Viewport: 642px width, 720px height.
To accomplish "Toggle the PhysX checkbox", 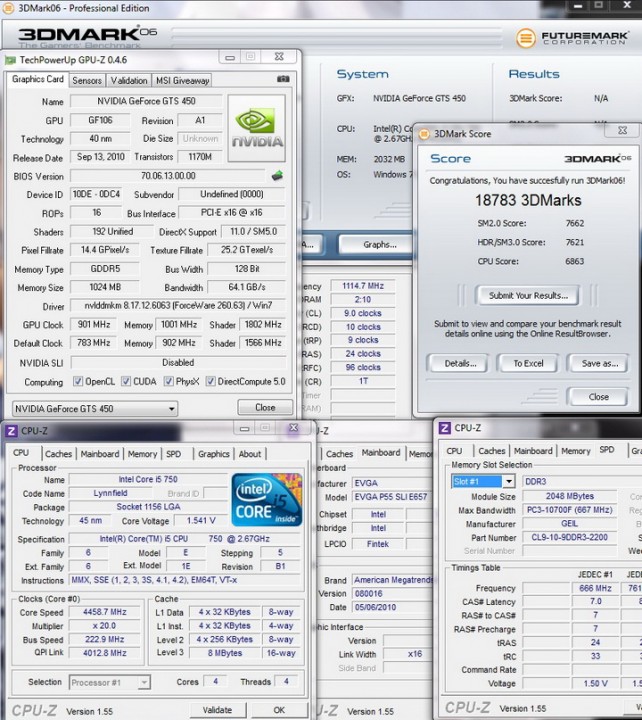I will pos(169,381).
